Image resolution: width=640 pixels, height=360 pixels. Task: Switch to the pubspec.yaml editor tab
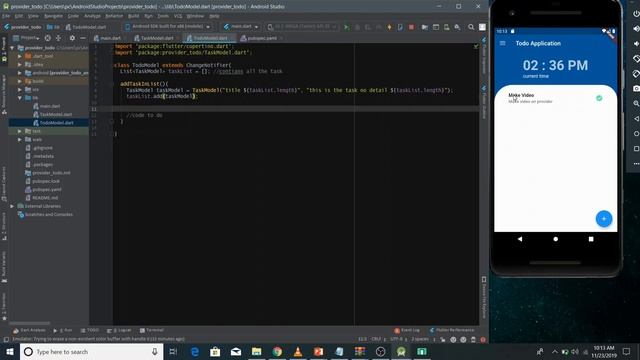click(x=262, y=38)
